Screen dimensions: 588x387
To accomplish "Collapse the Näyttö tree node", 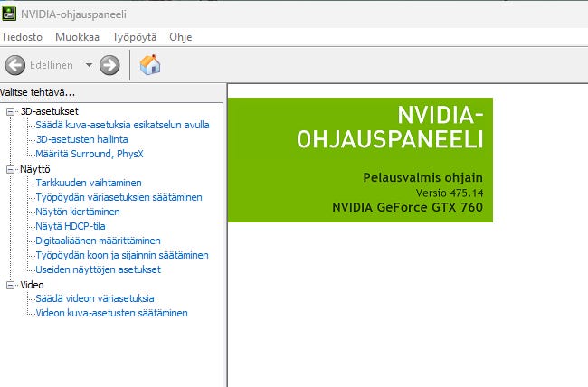I will (x=11, y=169).
